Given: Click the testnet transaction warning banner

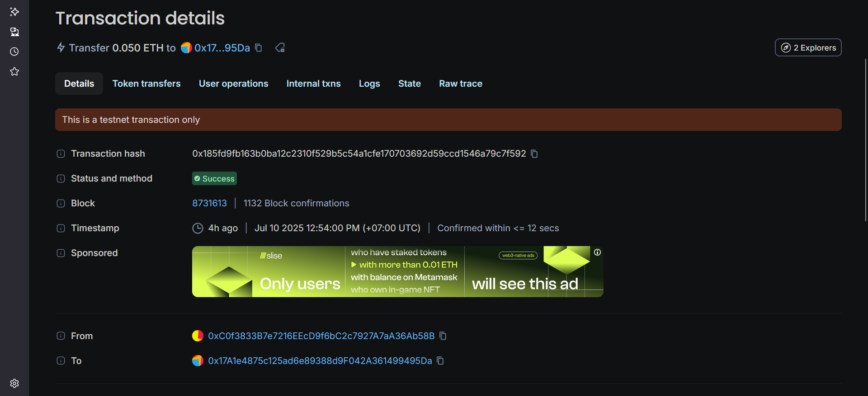Looking at the screenshot, I should [448, 120].
